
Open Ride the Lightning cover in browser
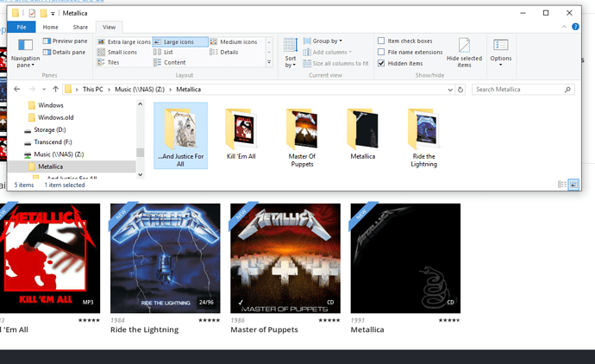coord(165,258)
